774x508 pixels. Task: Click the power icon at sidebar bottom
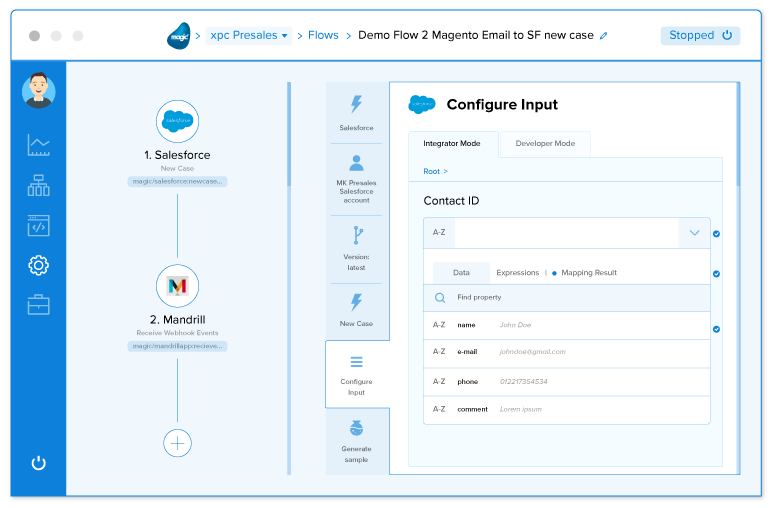pyautogui.click(x=38, y=462)
